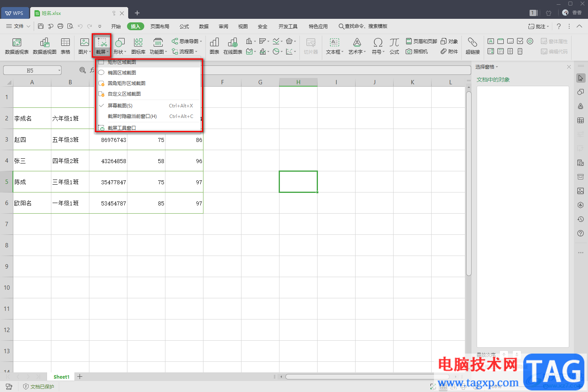Switch to the 开始 ribbon tab
Screen dimensions: 588x392
coord(116,26)
